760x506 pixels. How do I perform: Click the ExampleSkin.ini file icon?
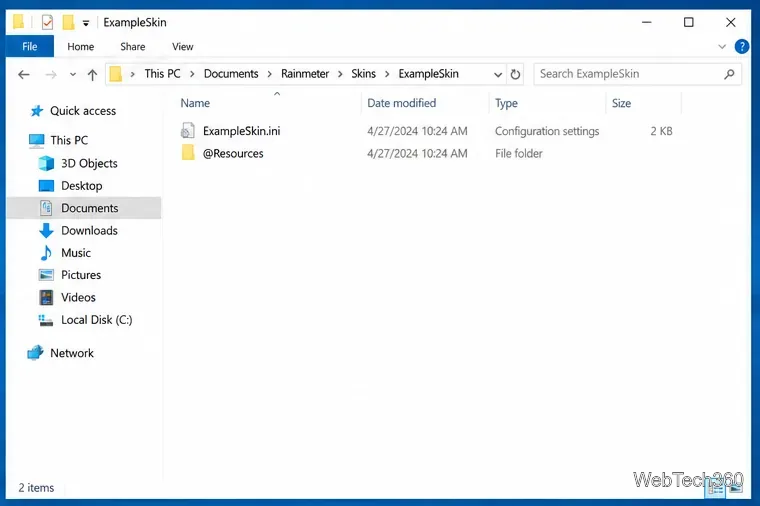tap(188, 130)
